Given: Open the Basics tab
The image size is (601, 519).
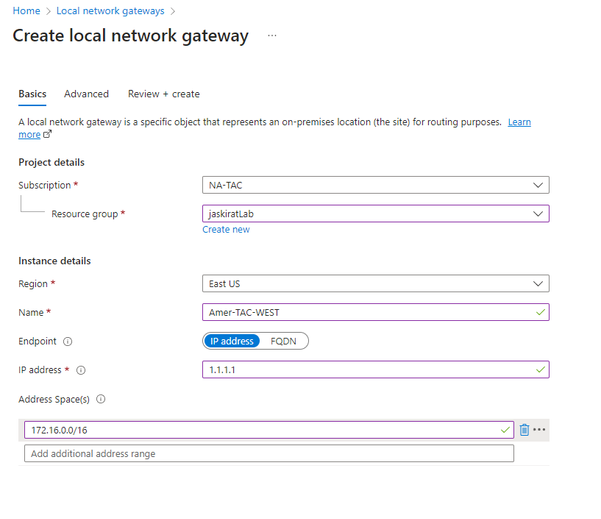Looking at the screenshot, I should click(32, 94).
